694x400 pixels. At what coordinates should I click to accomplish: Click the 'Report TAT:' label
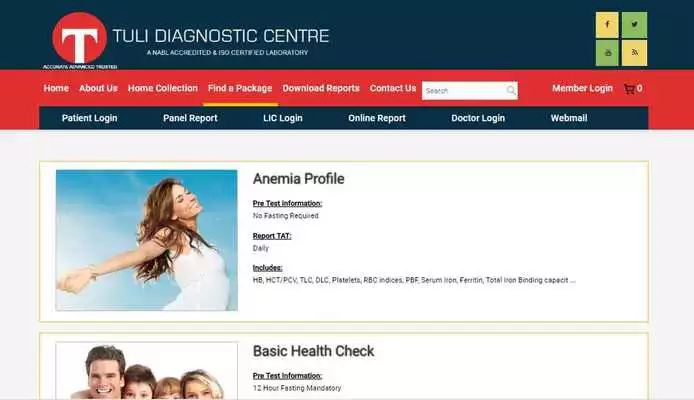272,236
